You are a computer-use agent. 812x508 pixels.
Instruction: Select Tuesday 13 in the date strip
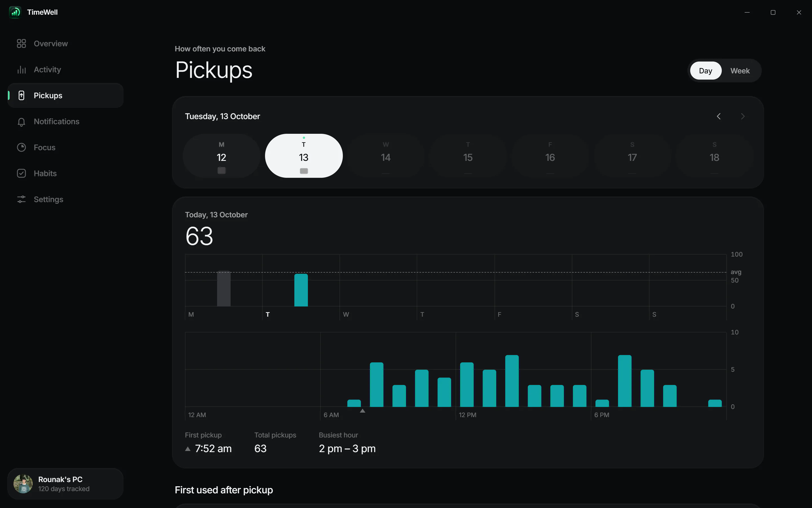[304, 156]
